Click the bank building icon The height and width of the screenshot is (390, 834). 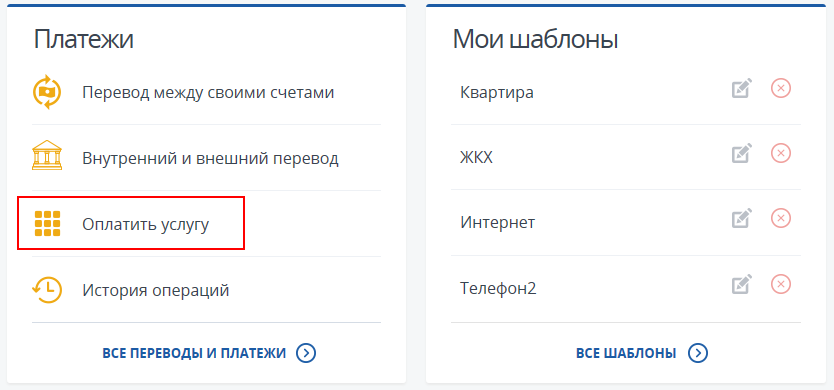tap(47, 155)
